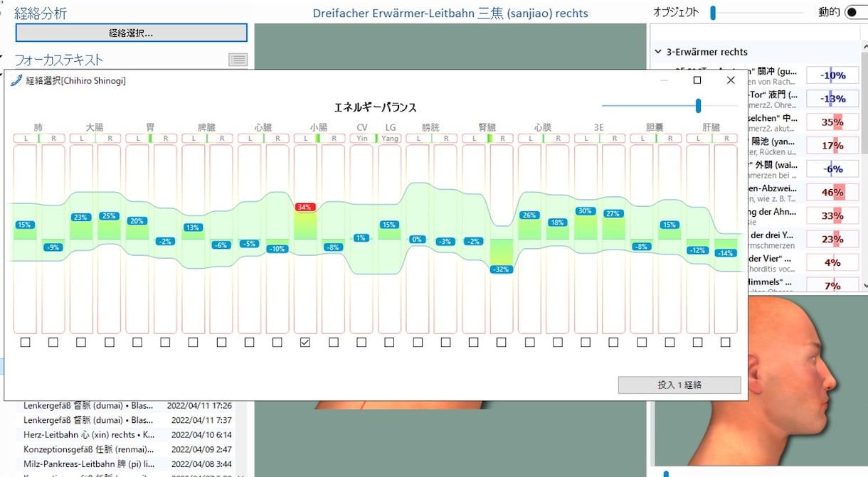The height and width of the screenshot is (477, 868).
Task: Select the Yin button under CV
Action: [361, 139]
